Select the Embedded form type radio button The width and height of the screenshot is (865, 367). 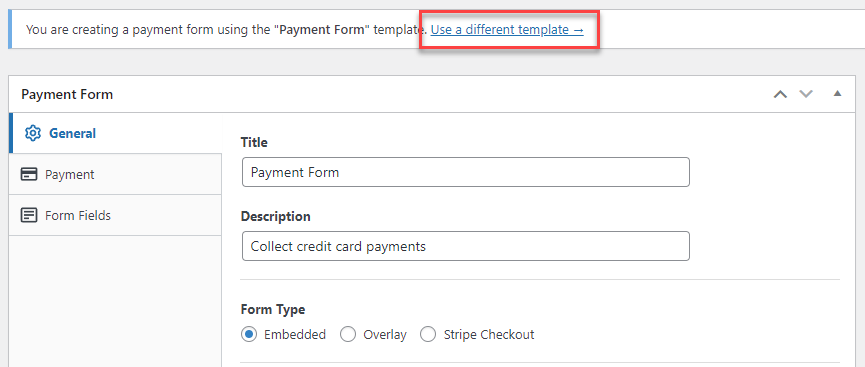249,334
